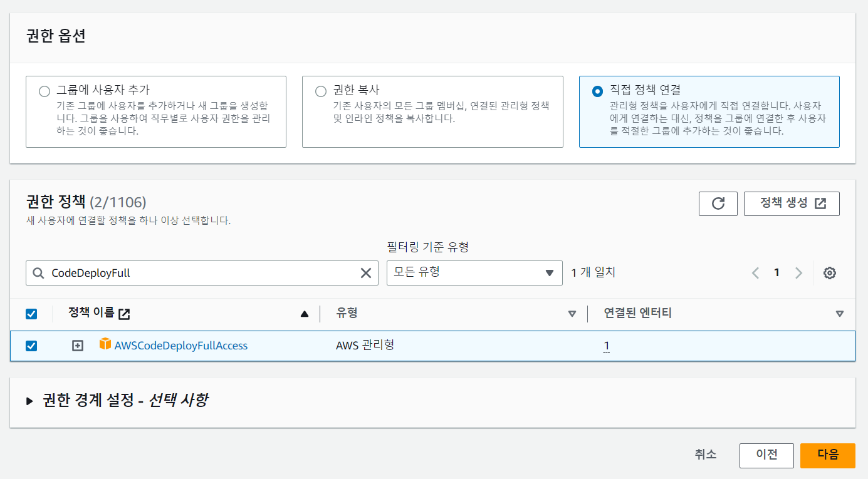Image resolution: width=868 pixels, height=479 pixels.
Task: Click 유형 column header text
Action: [x=347, y=313]
